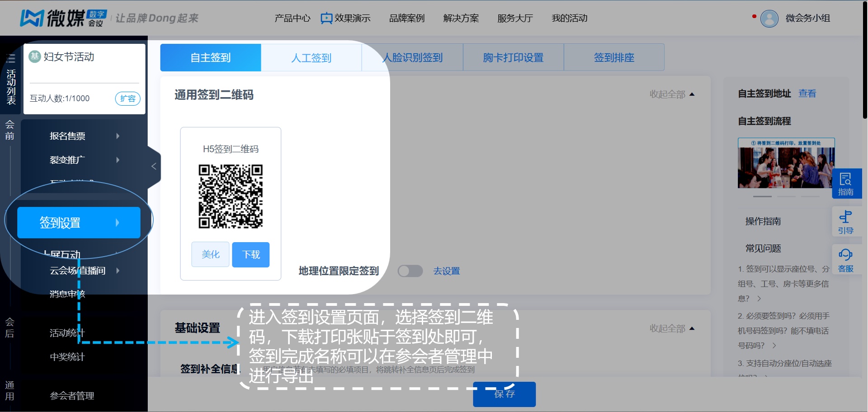868x412 pixels.
Task: Open FAQ about 签到可以显示座位号
Action: click(x=784, y=284)
